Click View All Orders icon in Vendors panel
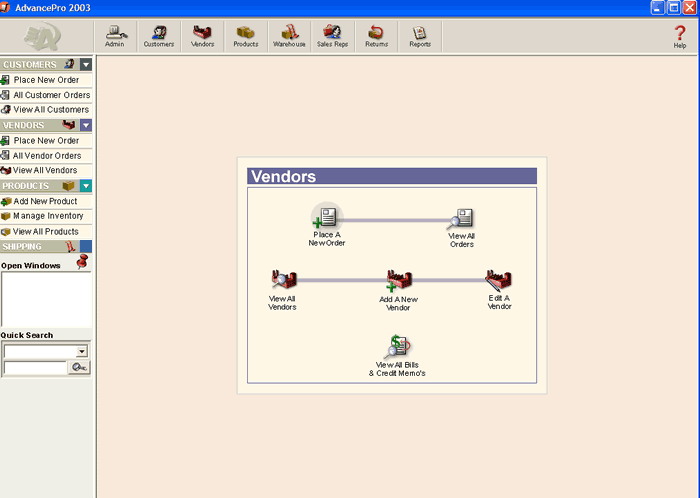Image resolution: width=700 pixels, height=498 pixels. pos(462,219)
